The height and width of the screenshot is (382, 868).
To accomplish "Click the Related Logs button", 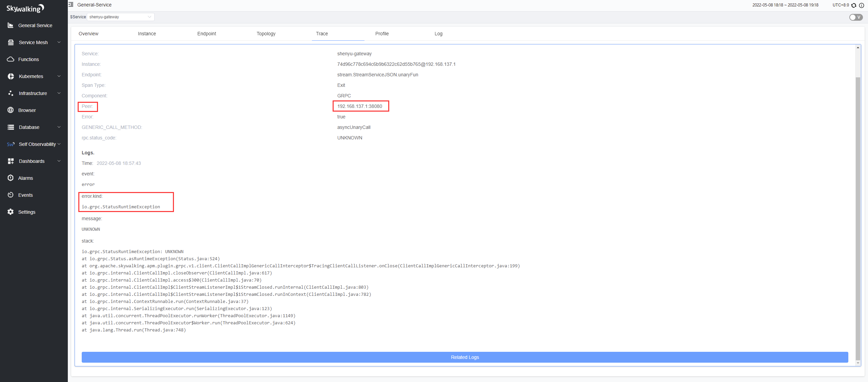I will coord(465,357).
